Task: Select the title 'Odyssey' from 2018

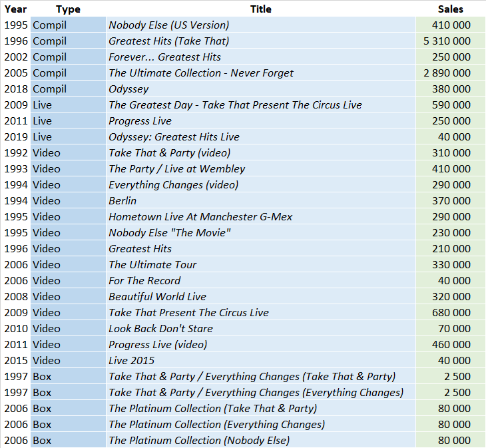Action: [x=128, y=89]
